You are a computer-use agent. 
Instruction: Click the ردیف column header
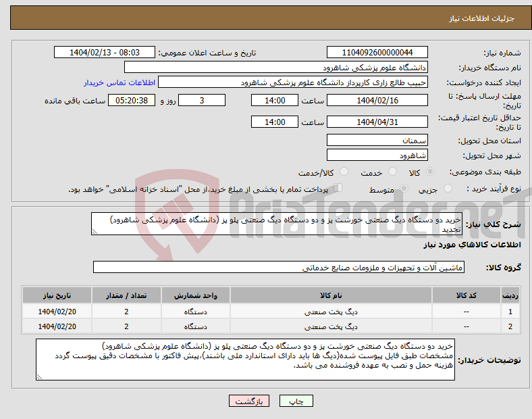coord(510,295)
